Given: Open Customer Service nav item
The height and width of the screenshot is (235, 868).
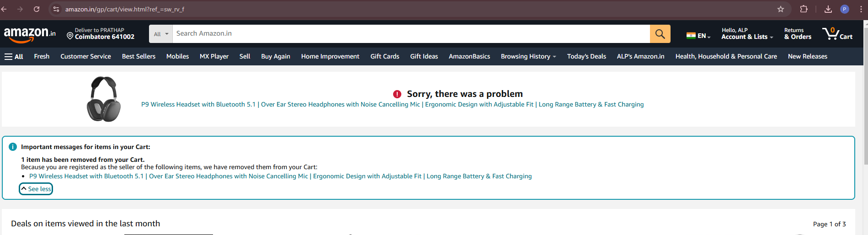Looking at the screenshot, I should pyautogui.click(x=85, y=57).
